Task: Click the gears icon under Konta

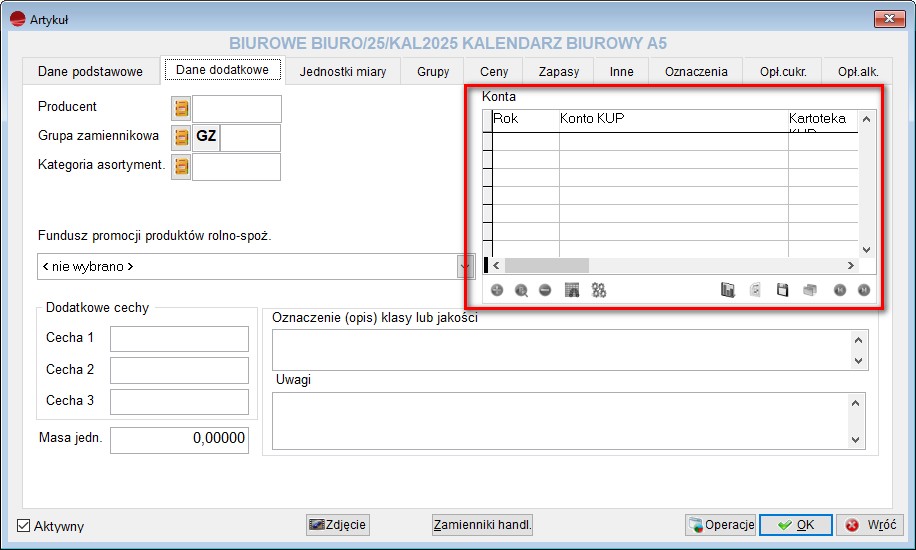Action: pyautogui.click(x=599, y=290)
